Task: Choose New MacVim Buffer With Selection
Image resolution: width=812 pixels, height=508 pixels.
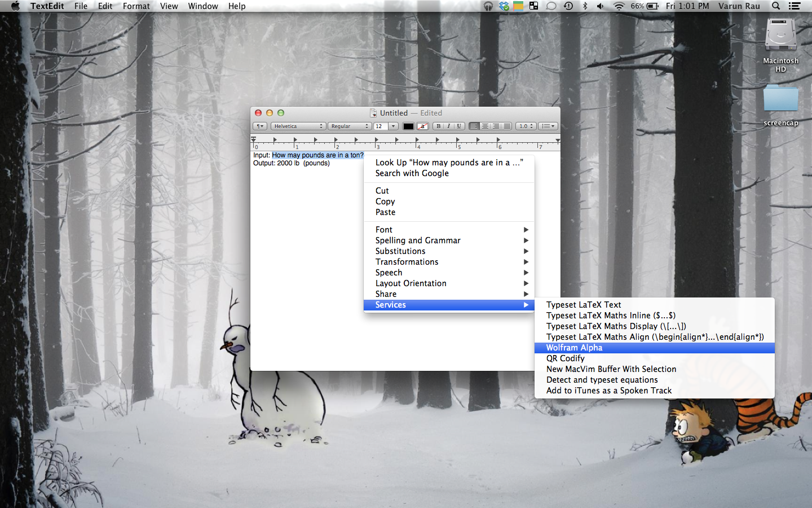Action: tap(654, 369)
